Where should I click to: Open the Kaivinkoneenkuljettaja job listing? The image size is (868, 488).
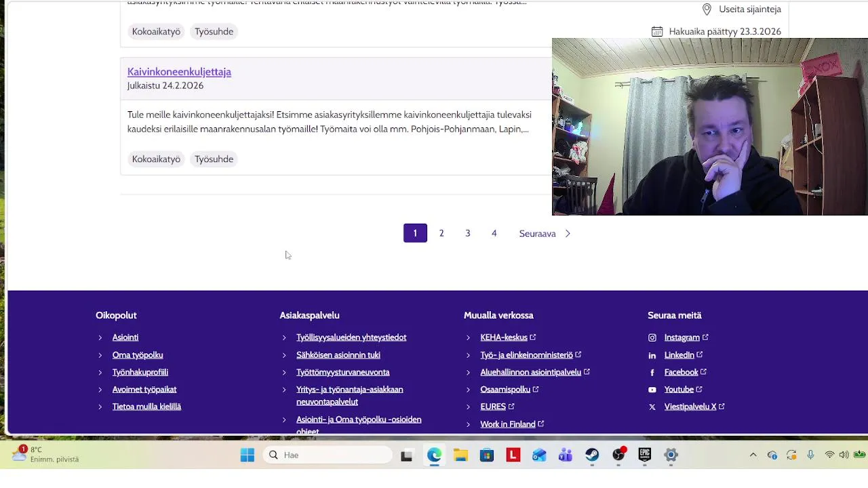point(179,72)
